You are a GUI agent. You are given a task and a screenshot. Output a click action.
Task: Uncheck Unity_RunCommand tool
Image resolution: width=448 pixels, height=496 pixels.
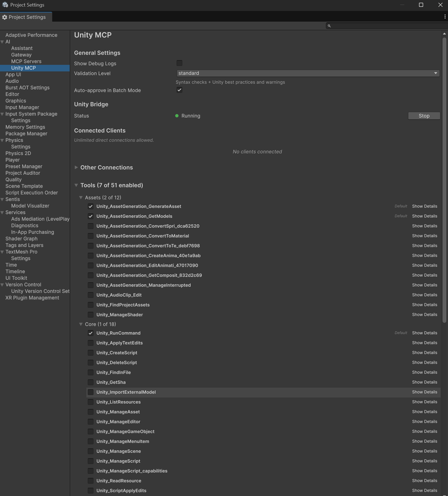(x=90, y=333)
